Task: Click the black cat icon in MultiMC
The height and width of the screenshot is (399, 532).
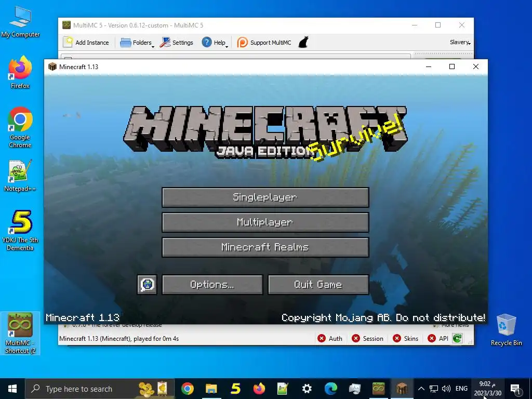Action: tap(303, 43)
